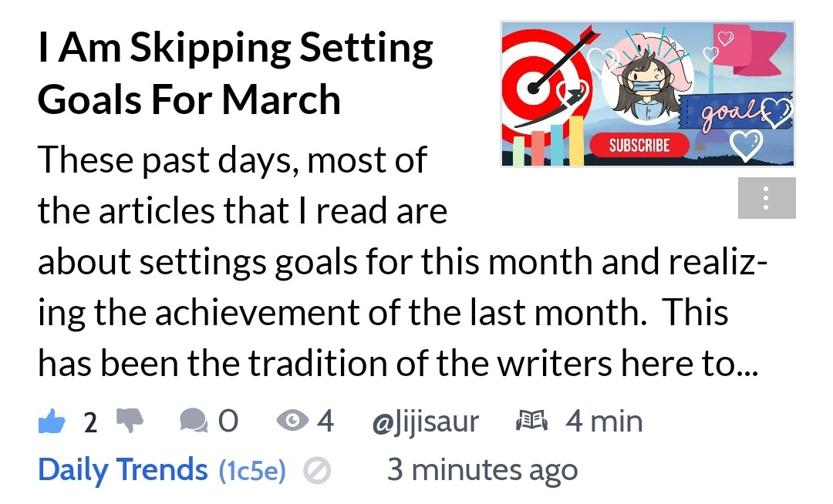Click the view count 4
The image size is (833, 504).
click(x=325, y=422)
